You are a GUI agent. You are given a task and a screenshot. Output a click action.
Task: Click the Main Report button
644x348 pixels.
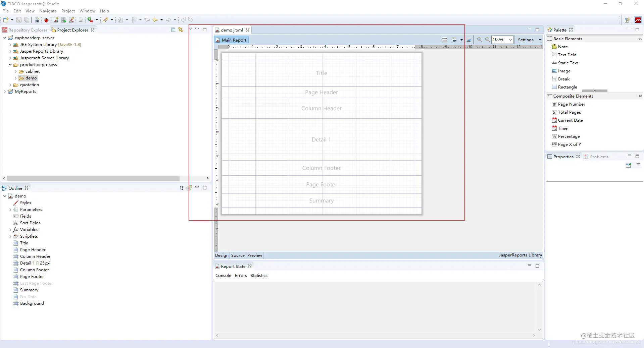coord(231,40)
